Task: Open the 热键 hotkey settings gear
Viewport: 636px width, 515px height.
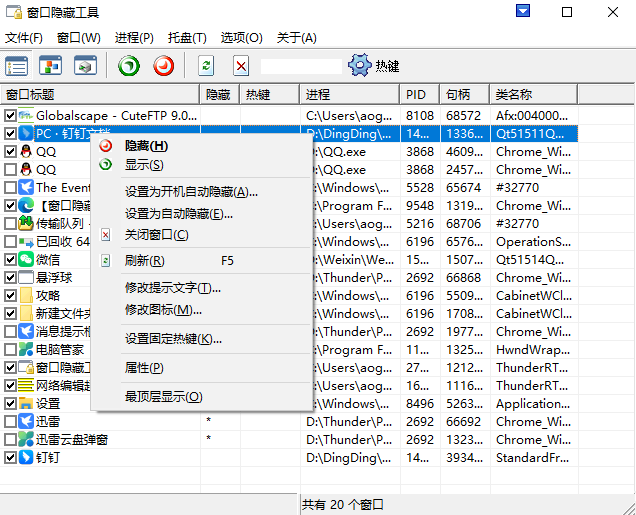Action: tap(374, 65)
